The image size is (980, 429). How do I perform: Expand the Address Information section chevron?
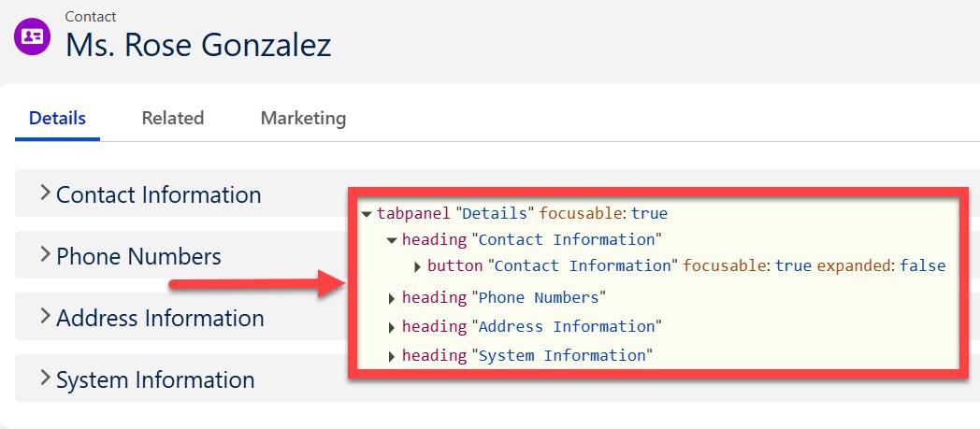click(45, 316)
